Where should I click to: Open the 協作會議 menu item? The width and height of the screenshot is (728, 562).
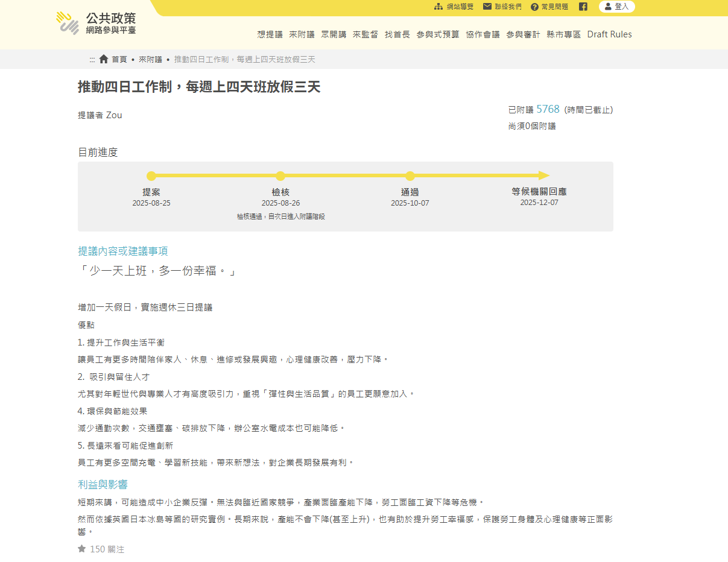483,34
